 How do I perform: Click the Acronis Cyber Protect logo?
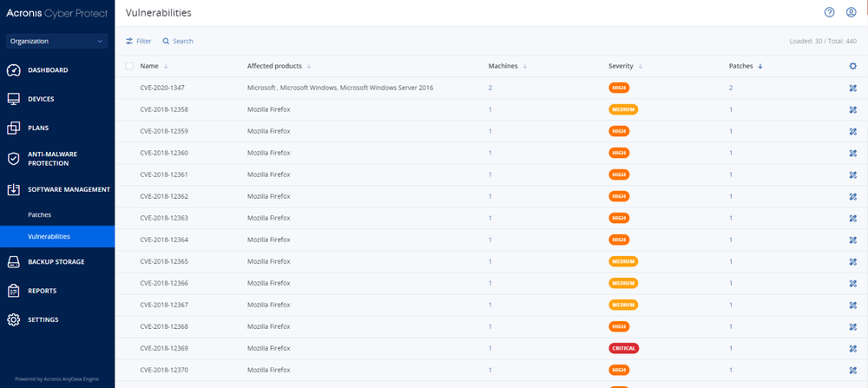(x=56, y=13)
